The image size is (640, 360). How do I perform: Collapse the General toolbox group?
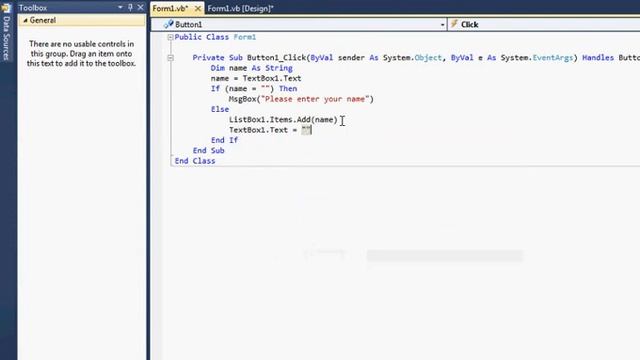[25, 20]
